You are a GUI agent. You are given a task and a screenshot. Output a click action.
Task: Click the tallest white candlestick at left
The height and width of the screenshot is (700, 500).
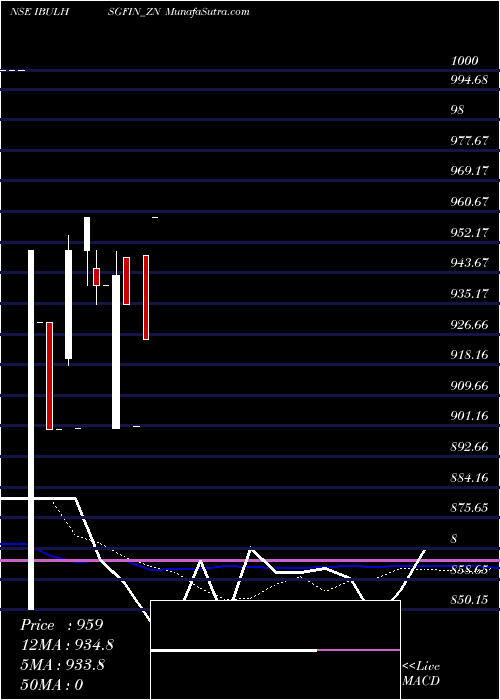point(31,429)
